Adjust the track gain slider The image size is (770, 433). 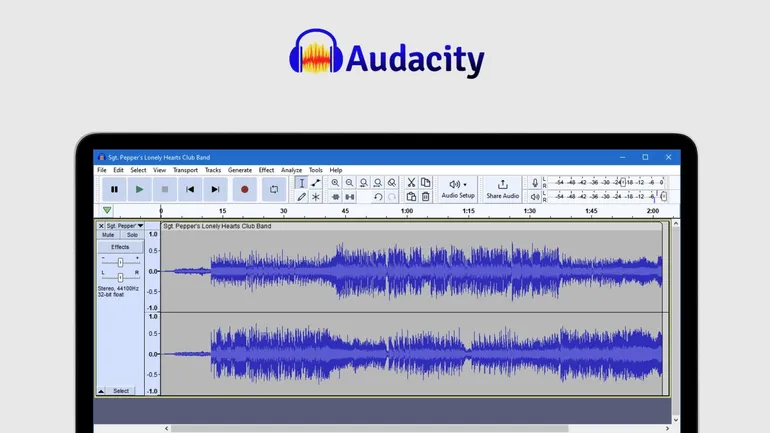[x=120, y=263]
